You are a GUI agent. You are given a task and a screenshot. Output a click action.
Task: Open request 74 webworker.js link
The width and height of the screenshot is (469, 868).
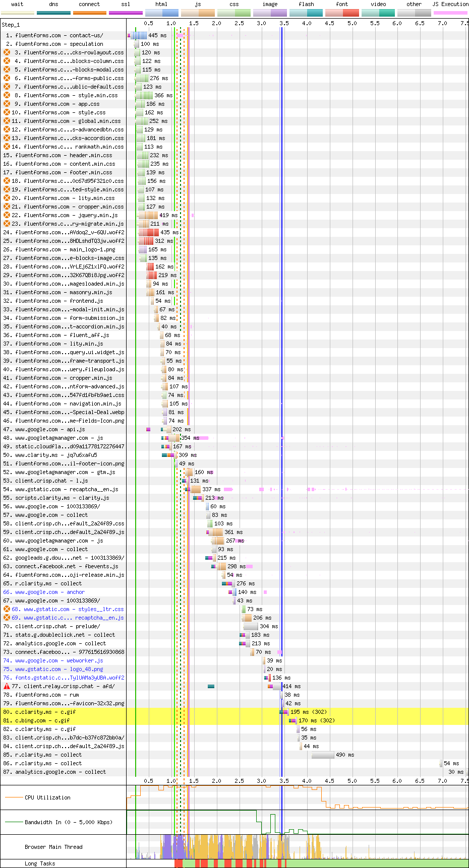point(53,660)
